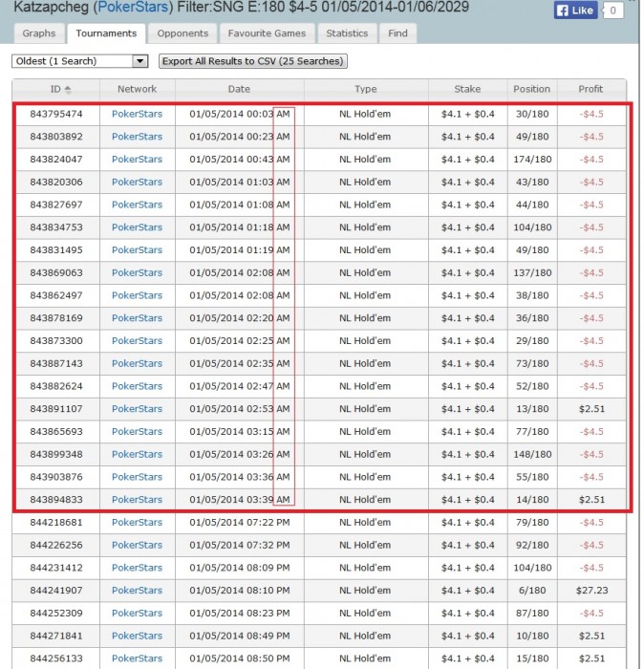The height and width of the screenshot is (669, 644).
Task: Click the Facebook like count bubble
Action: 613,11
